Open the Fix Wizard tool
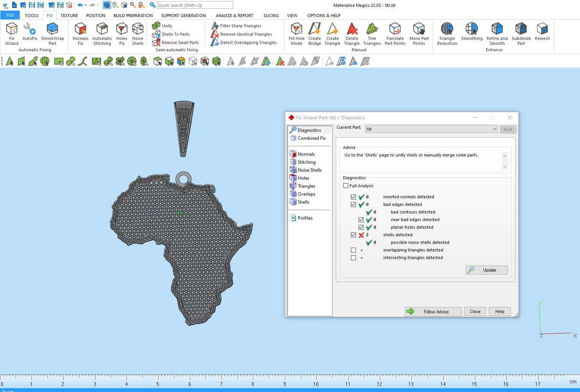 12,33
